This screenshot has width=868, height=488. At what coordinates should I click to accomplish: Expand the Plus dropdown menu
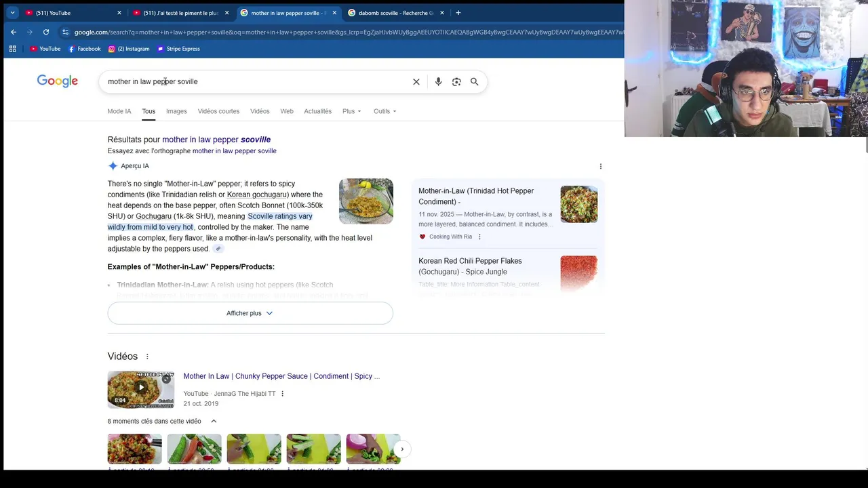tap(352, 111)
